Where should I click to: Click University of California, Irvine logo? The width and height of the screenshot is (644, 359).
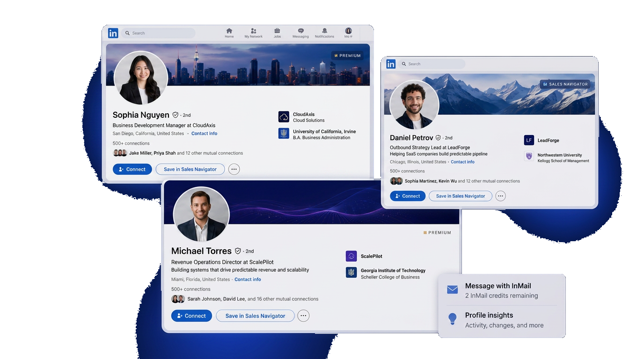(x=284, y=134)
